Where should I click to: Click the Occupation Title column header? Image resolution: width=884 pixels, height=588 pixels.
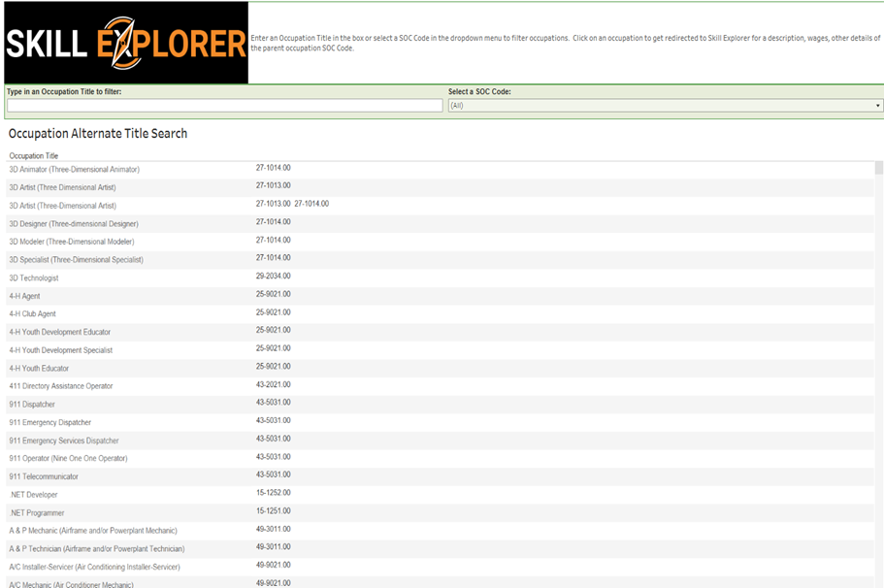click(x=34, y=155)
